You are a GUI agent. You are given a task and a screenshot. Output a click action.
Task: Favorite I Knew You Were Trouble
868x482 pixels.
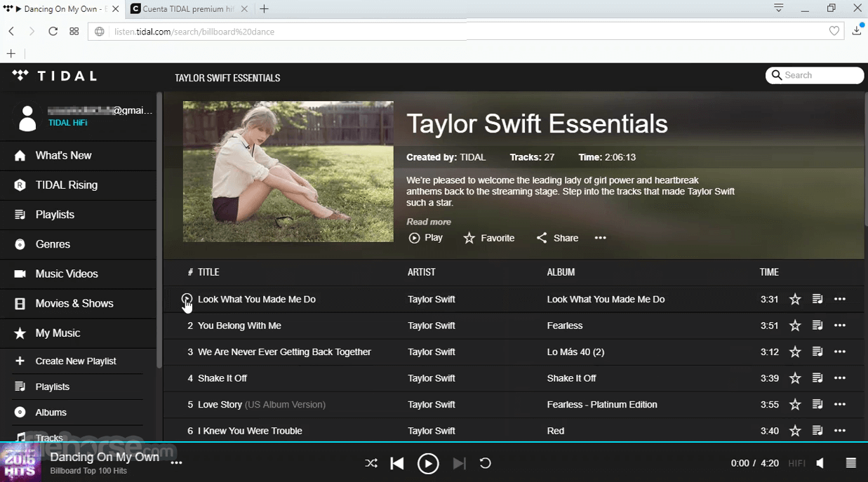795,431
